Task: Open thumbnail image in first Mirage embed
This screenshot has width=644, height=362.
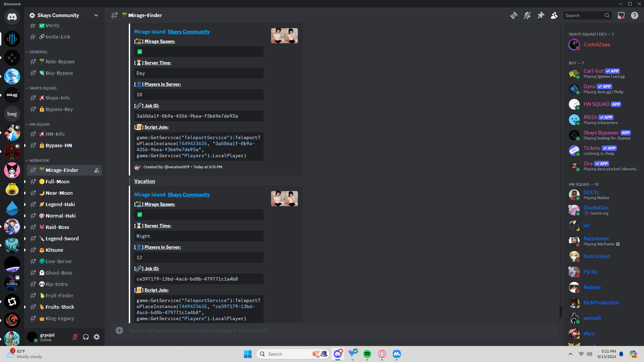Action: click(284, 36)
